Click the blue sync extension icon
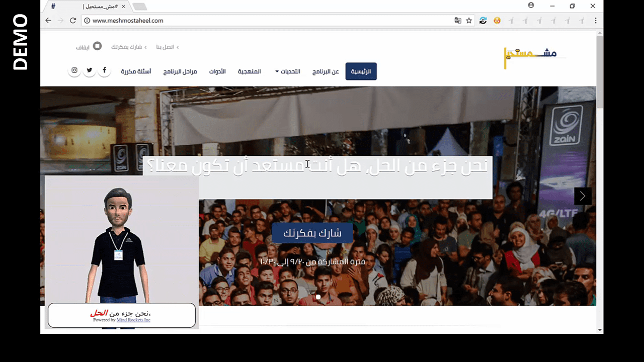The height and width of the screenshot is (362, 644). pos(483,21)
